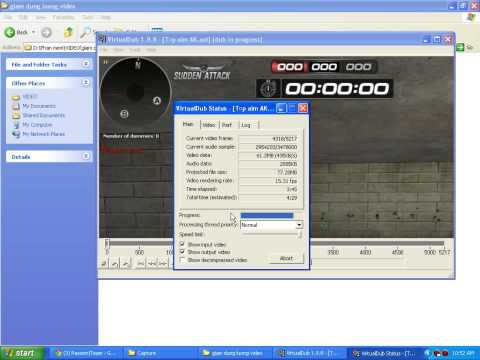Switch to the Main tab in status dialog

tap(188, 124)
